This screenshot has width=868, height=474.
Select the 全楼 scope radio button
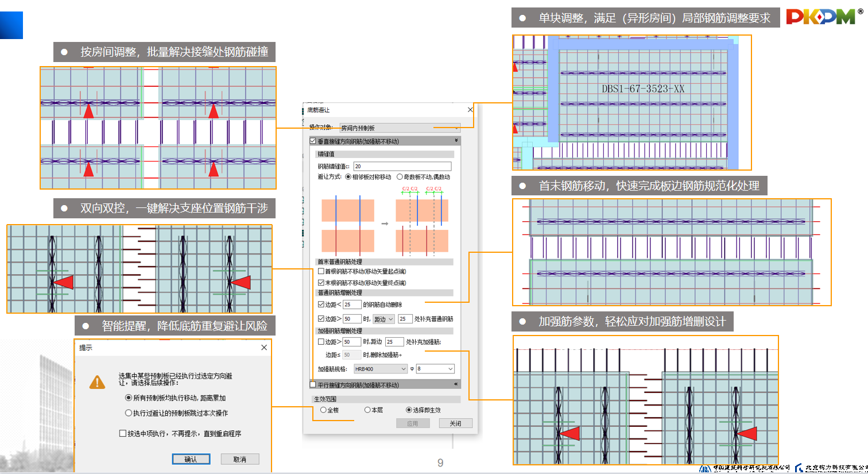[x=324, y=410]
